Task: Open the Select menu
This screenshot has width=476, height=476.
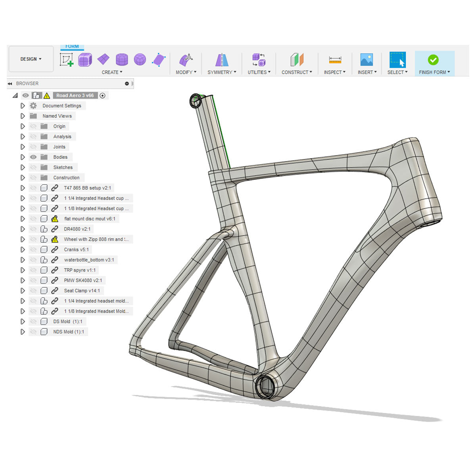Action: point(397,72)
